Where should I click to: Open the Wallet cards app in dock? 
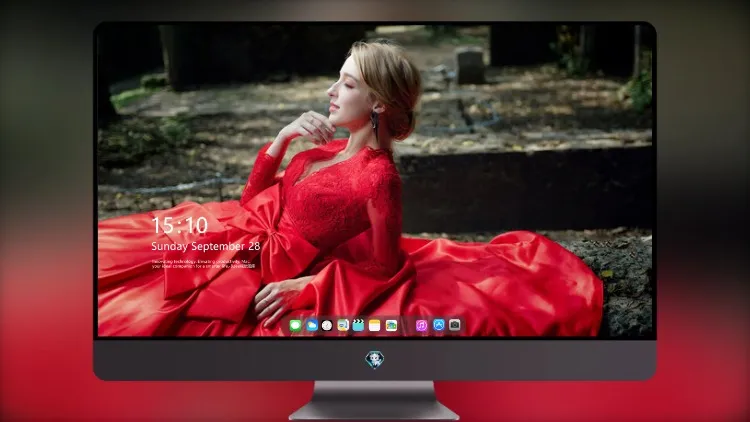[x=391, y=326]
